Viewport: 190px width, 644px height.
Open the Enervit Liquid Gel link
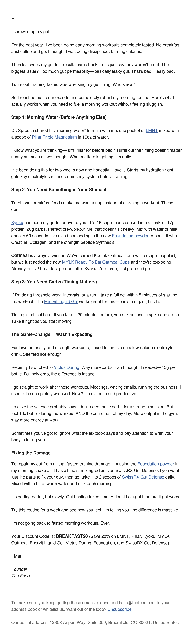[x=61, y=301]
